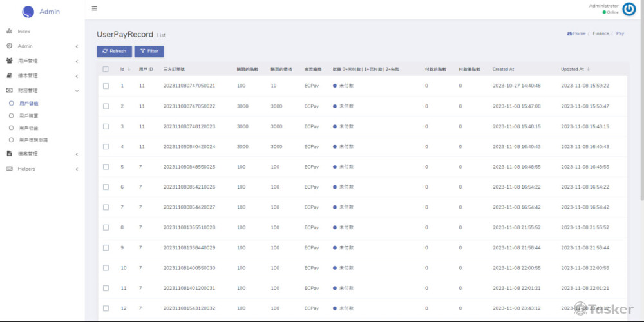Click the Admin logo icon

tap(28, 12)
